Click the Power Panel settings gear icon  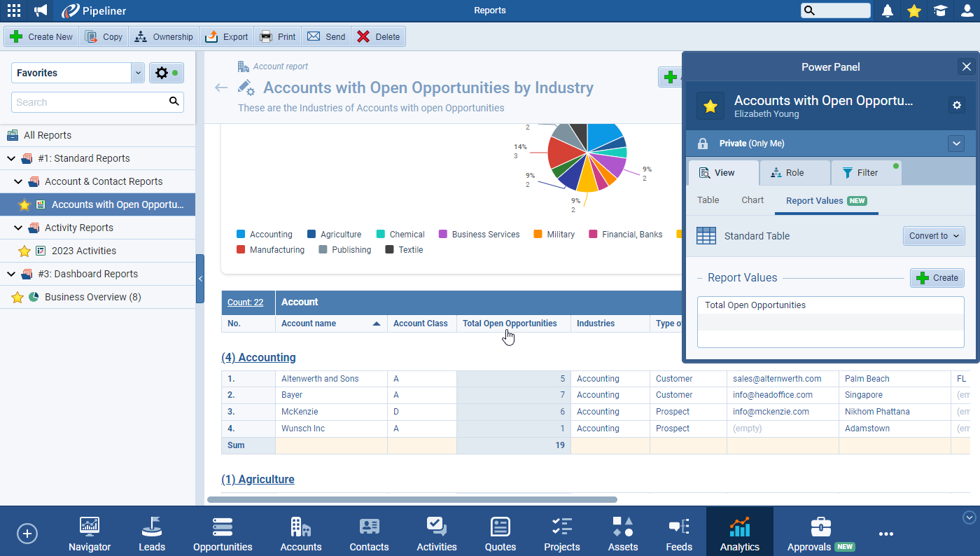pyautogui.click(x=957, y=105)
